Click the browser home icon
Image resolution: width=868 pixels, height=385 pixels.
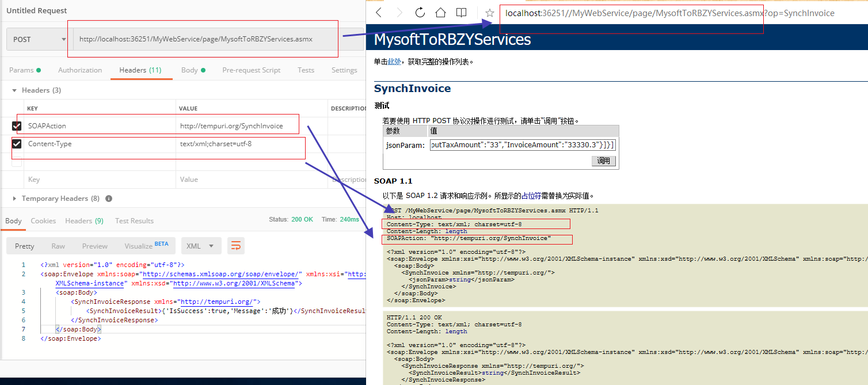click(x=440, y=13)
